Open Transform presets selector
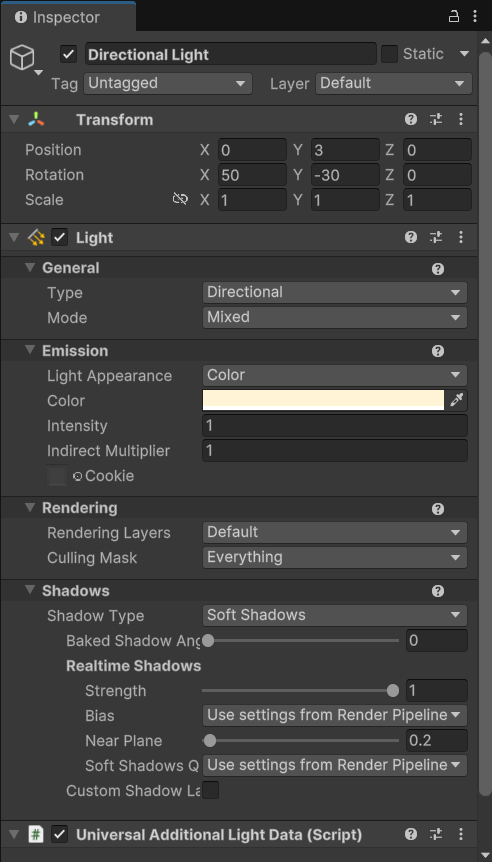This screenshot has width=492, height=862. [x=436, y=119]
